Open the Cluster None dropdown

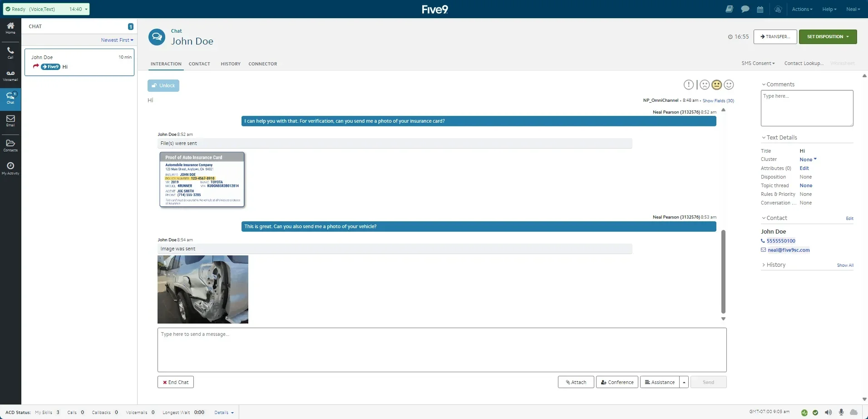coord(808,159)
